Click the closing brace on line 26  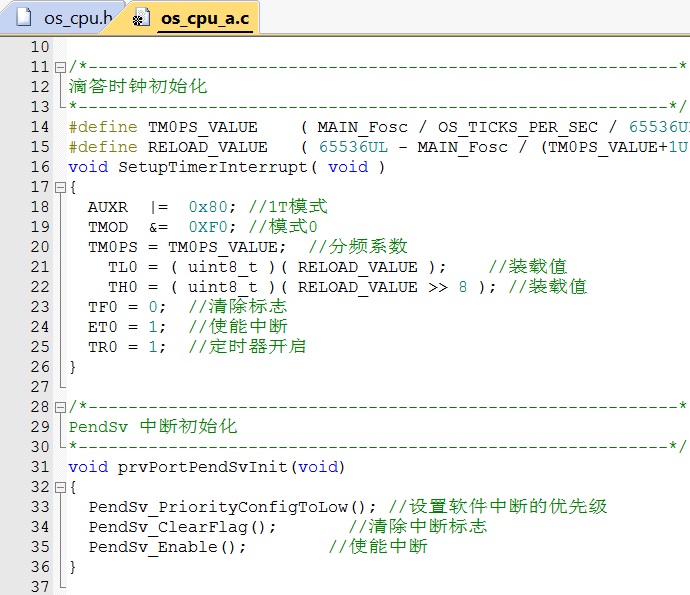click(73, 367)
